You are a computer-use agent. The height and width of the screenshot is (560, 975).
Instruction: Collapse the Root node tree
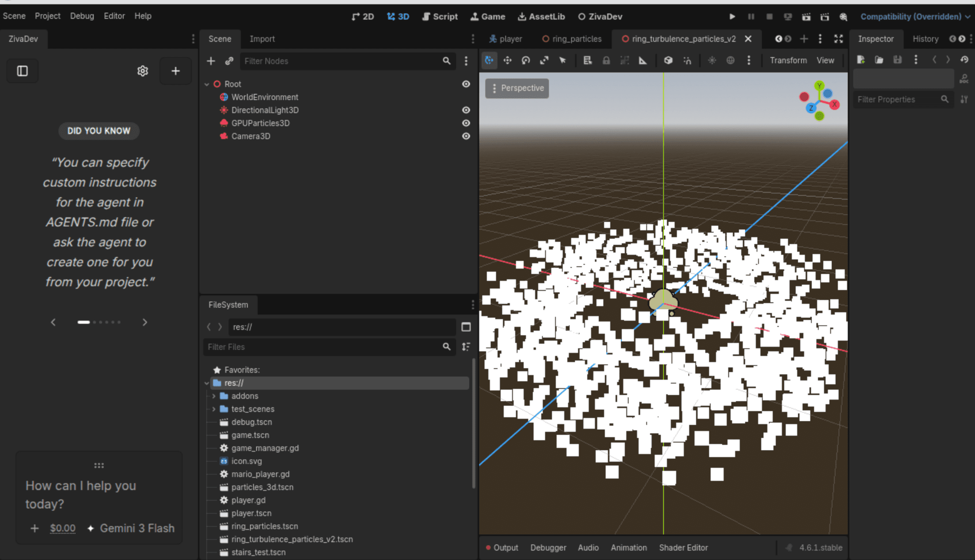[x=207, y=84]
